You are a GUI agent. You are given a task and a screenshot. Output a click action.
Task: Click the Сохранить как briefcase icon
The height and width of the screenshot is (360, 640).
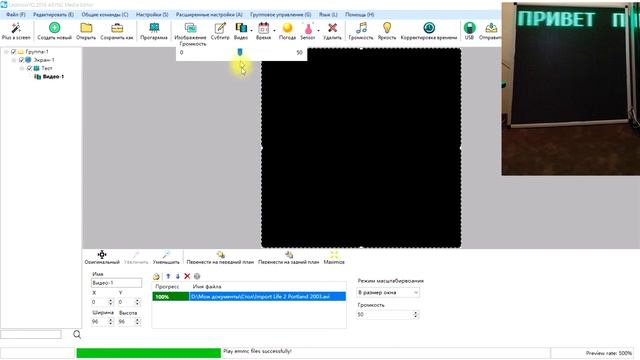[x=117, y=28]
